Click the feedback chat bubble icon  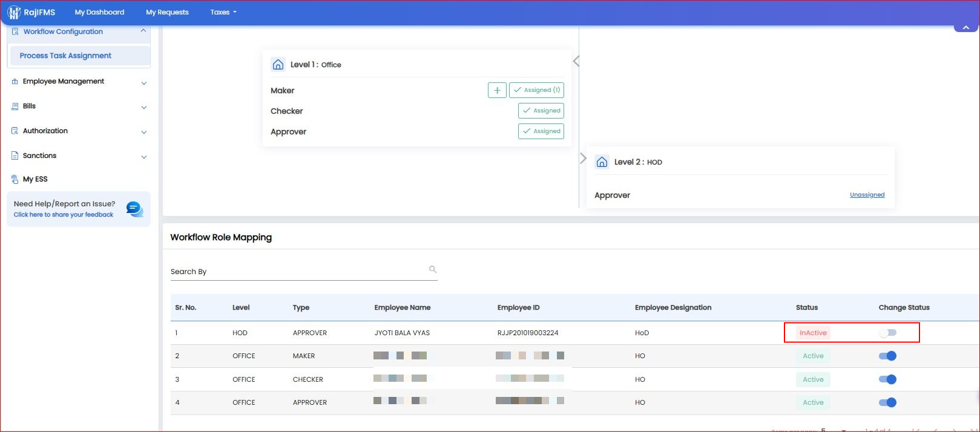coord(134,209)
